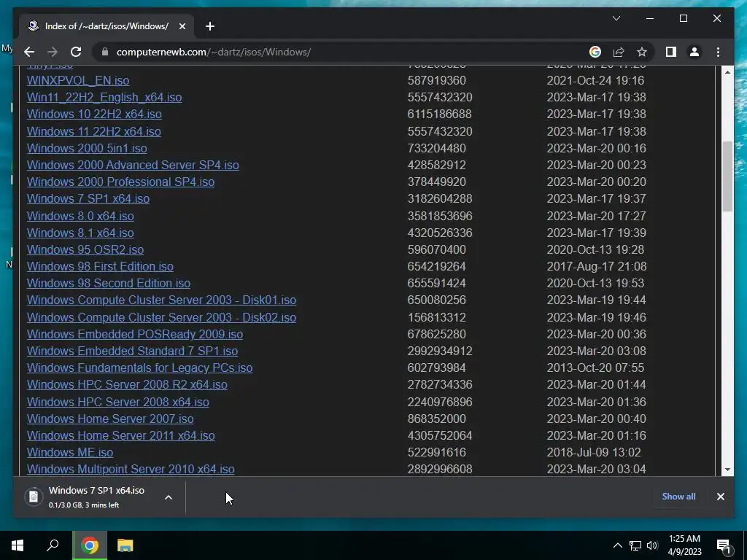Open Compute Cluster Server 2003 Disk01.iso
747x560 pixels.
pyautogui.click(x=161, y=300)
